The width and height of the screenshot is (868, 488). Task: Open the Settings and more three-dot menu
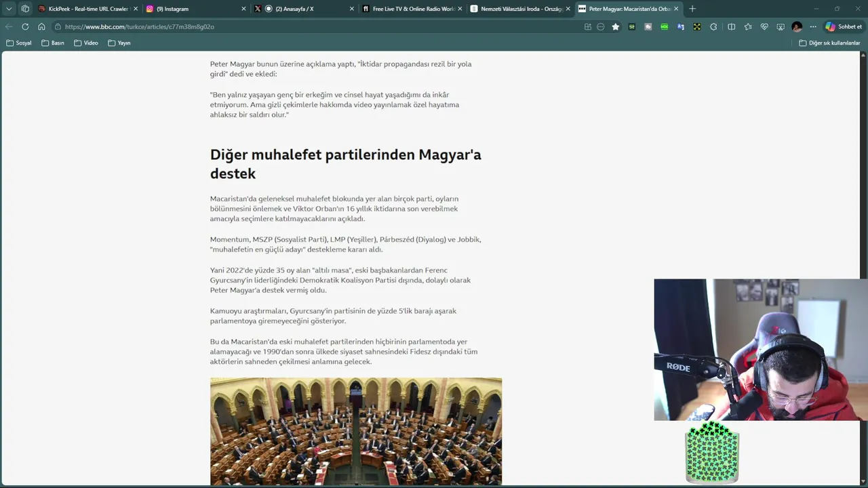(x=813, y=26)
